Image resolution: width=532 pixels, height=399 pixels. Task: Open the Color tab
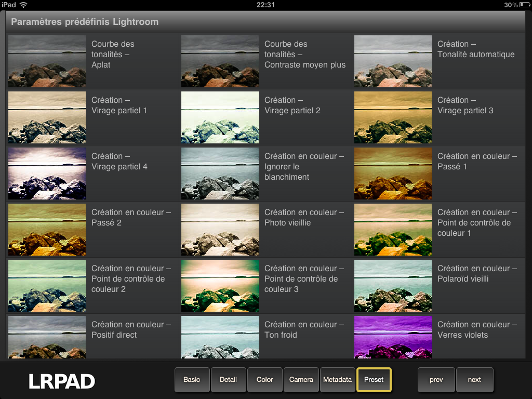pyautogui.click(x=264, y=380)
